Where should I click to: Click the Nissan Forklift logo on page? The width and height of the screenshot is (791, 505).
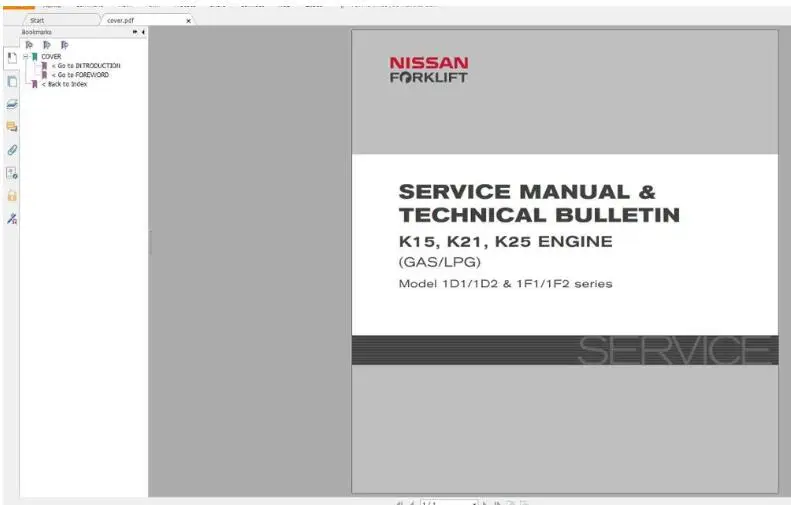(x=429, y=70)
